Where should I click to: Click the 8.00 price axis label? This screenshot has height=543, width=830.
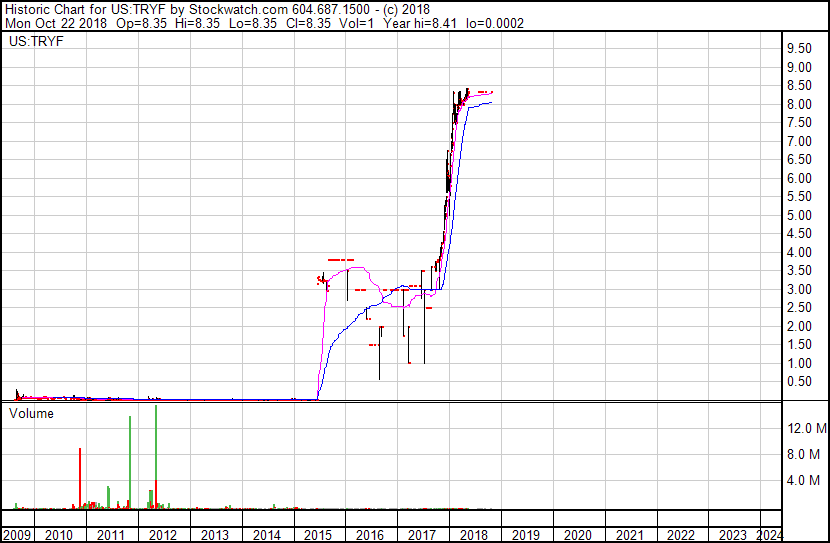pyautogui.click(x=799, y=104)
